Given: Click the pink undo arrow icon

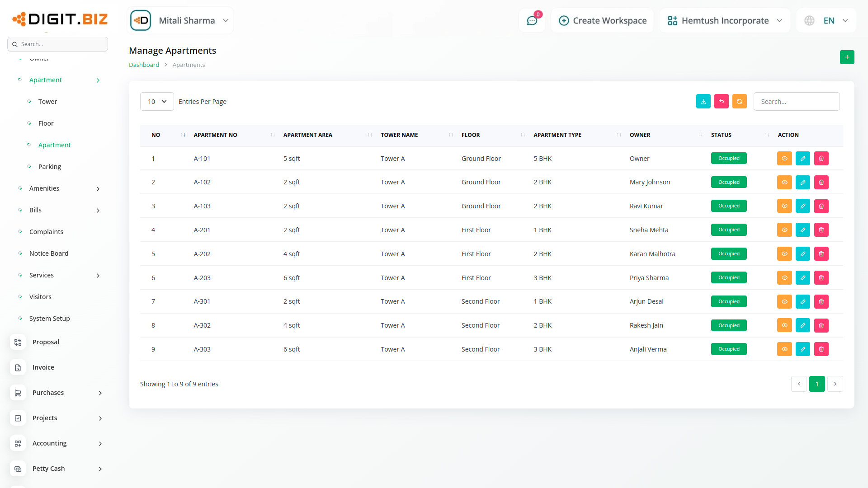Looking at the screenshot, I should [721, 102].
